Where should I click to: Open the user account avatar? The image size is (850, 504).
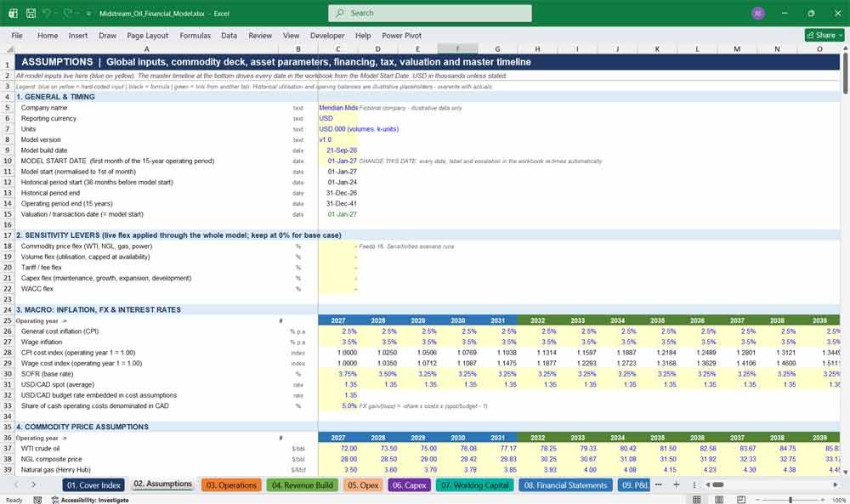758,13
